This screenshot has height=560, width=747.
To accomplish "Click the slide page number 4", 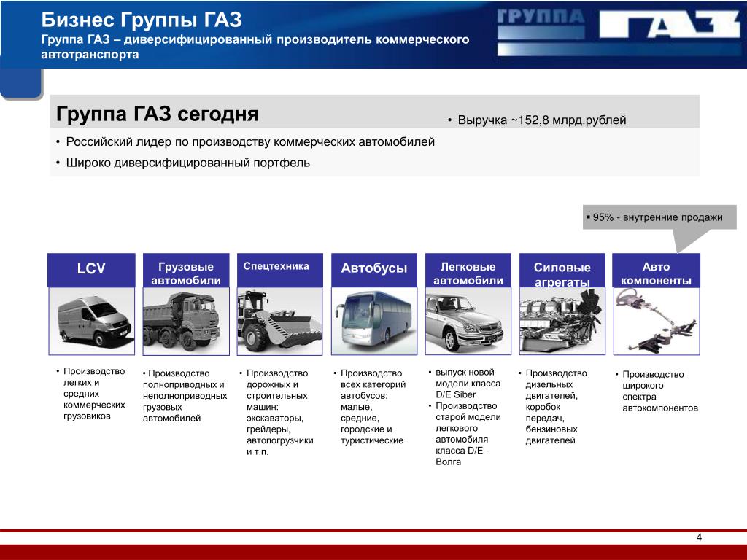I will pos(699,537).
